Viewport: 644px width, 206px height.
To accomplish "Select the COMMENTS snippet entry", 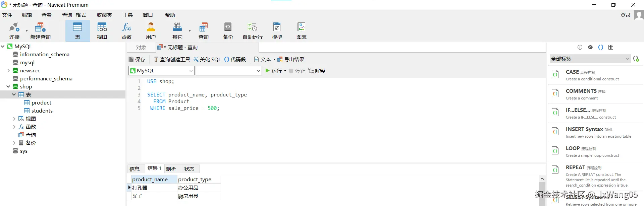I will point(595,94).
